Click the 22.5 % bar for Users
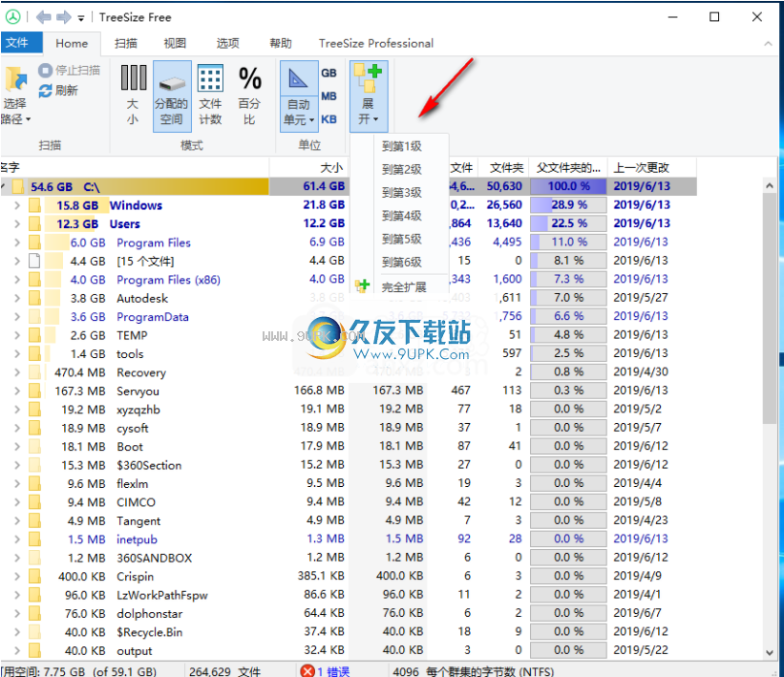 568,223
